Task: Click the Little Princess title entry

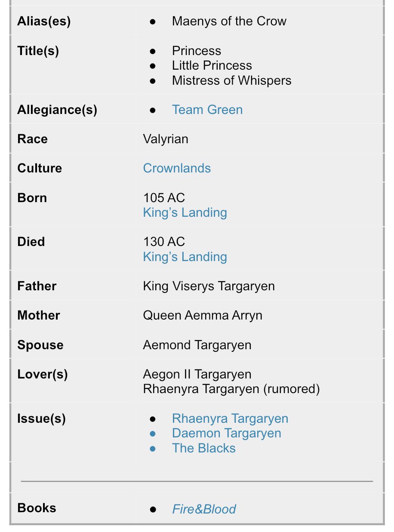Action: point(212,65)
